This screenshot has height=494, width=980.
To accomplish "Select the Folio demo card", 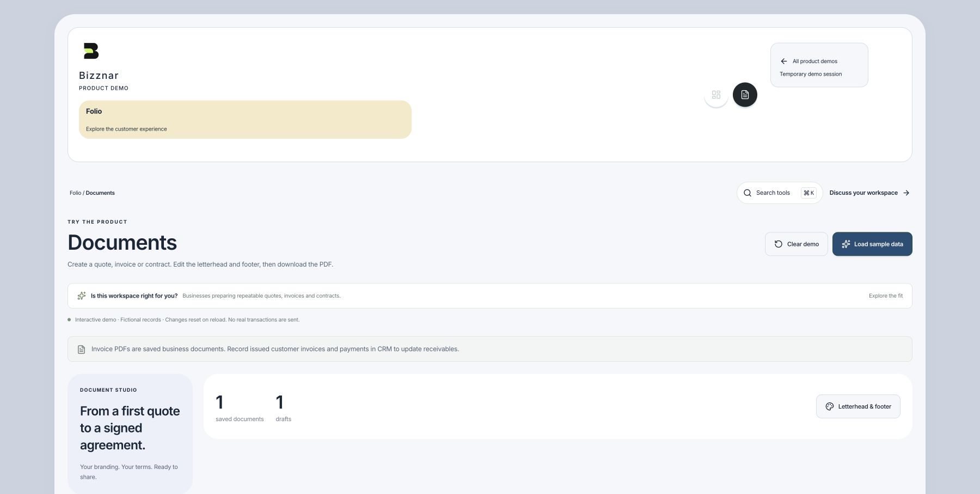I will coord(245,120).
